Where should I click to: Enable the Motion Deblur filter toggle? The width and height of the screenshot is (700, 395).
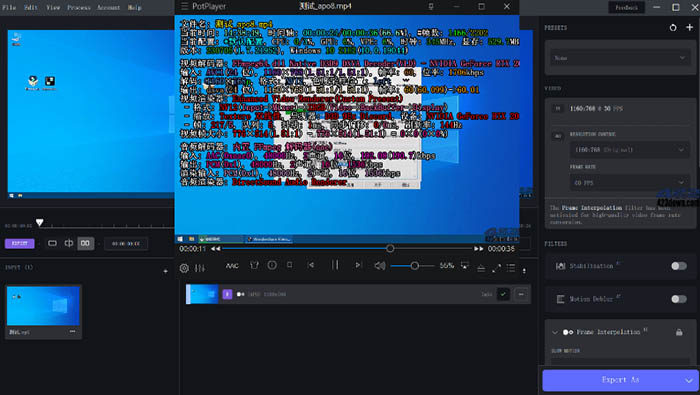pos(679,299)
